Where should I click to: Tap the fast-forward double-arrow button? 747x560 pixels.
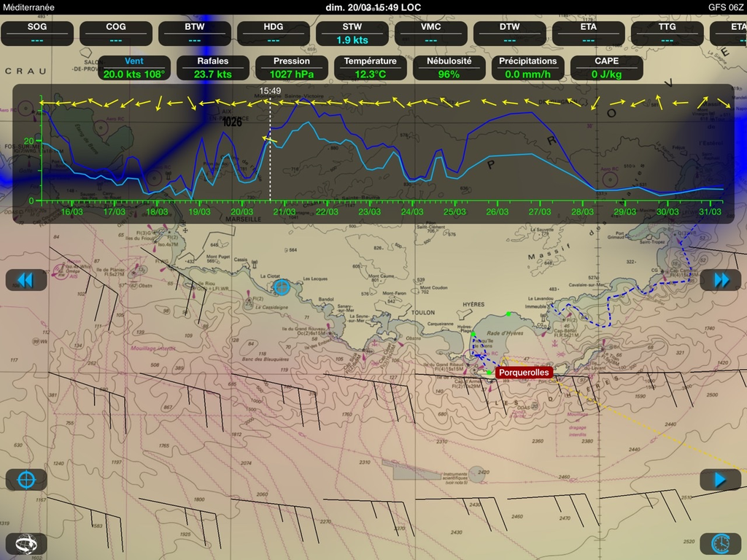pyautogui.click(x=720, y=280)
